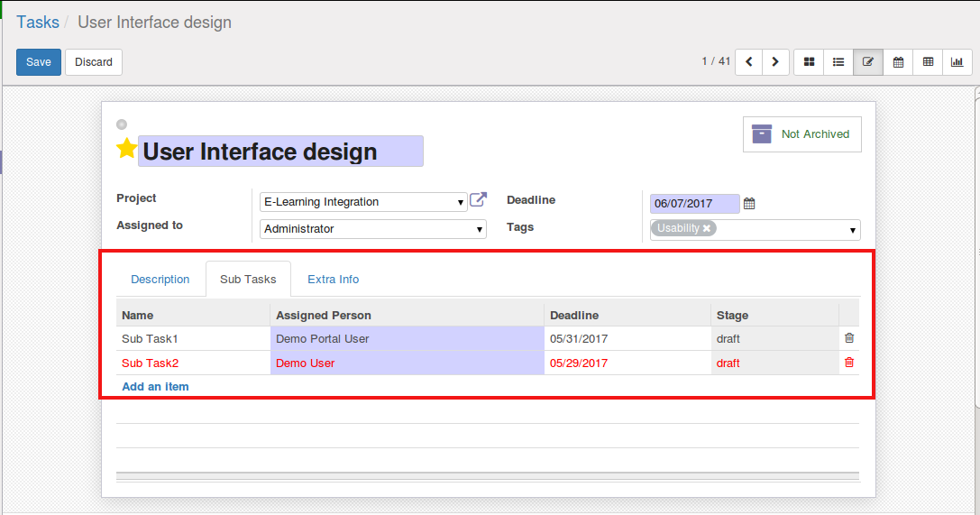980x515 pixels.
Task: Click kanban state grey dot
Action: click(x=122, y=124)
